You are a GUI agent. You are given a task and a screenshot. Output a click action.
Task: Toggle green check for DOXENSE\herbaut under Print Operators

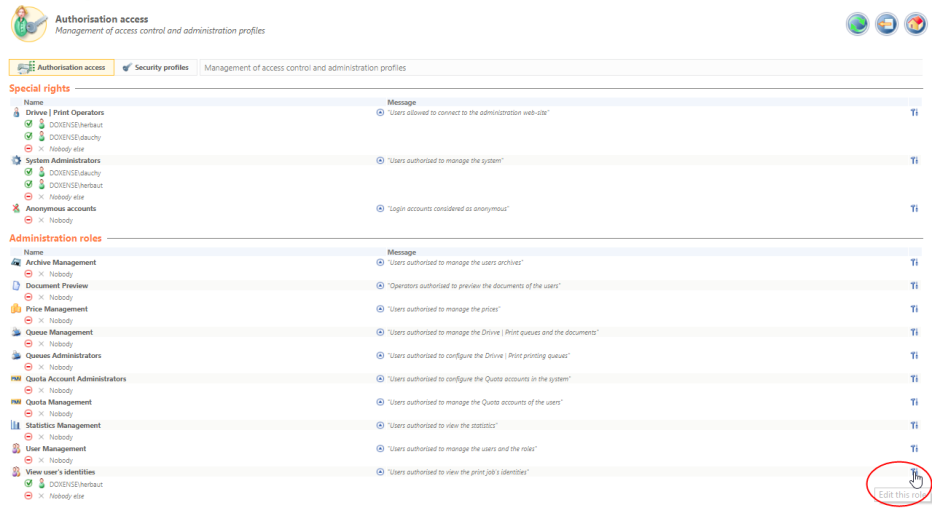29,125
